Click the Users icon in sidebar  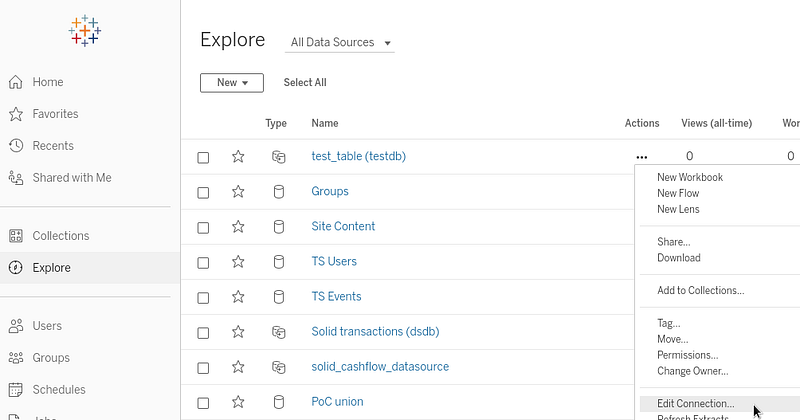(x=16, y=326)
